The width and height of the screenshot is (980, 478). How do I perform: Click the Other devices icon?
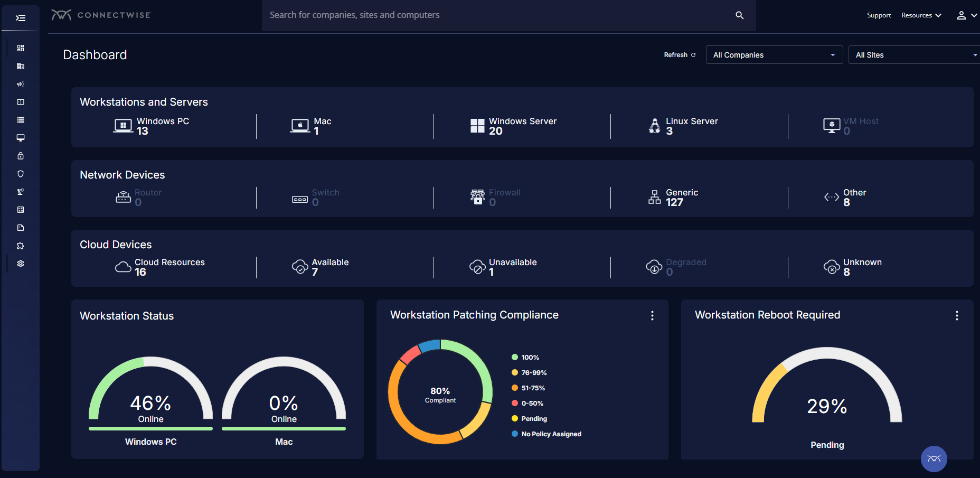tap(832, 197)
